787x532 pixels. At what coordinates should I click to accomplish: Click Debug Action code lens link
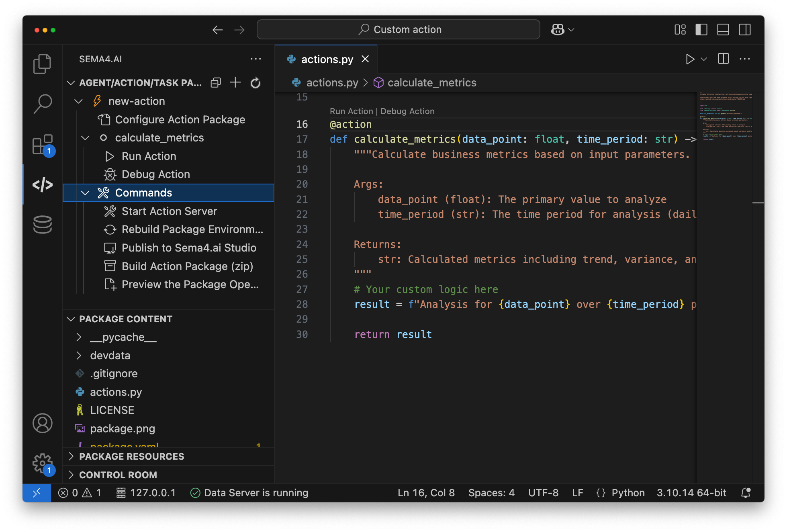pos(407,111)
